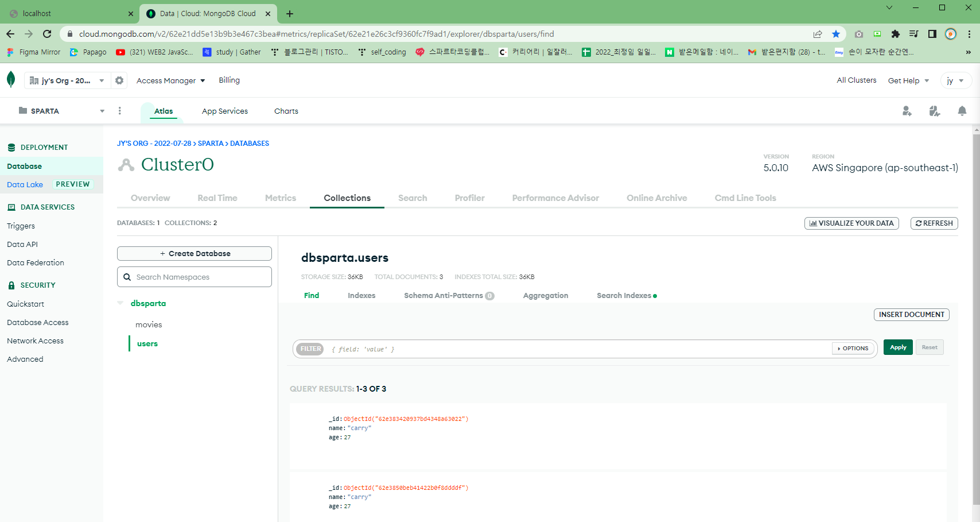The image size is (980, 522).
Task: Open organization settings gear icon
Action: pos(119,80)
